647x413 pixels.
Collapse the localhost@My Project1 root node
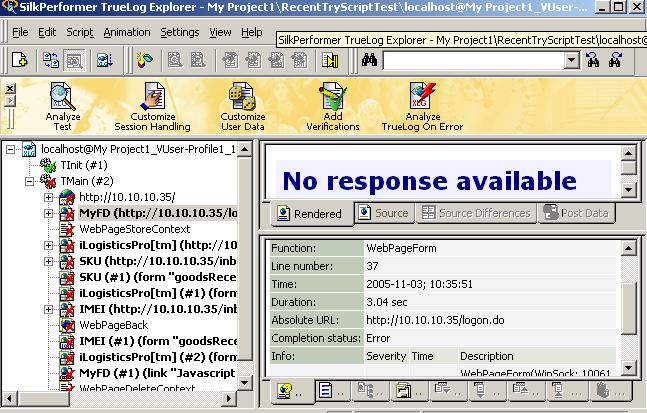tap(11, 149)
